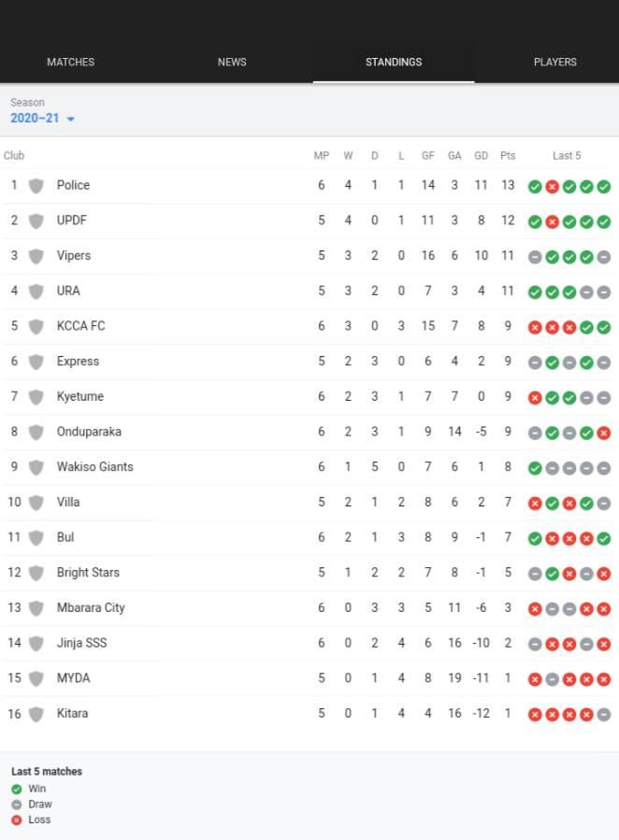Open the UPDF club link
The image size is (619, 840).
click(x=71, y=221)
